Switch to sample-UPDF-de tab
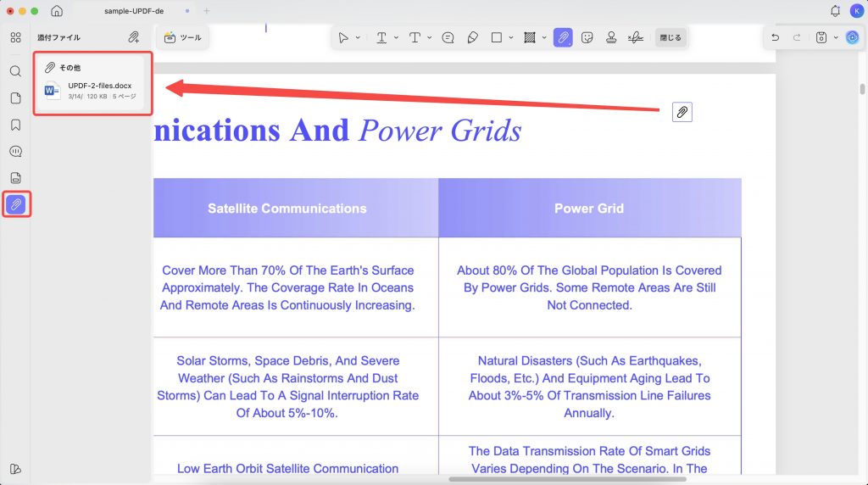 134,11
